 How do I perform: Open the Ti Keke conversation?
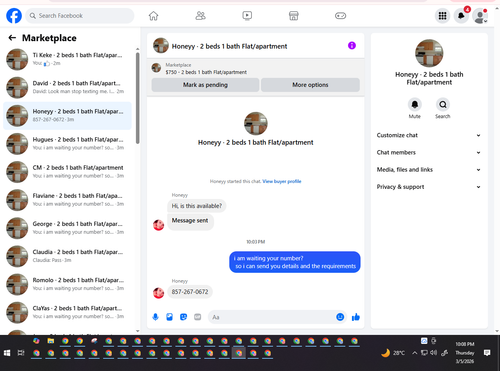click(x=67, y=59)
